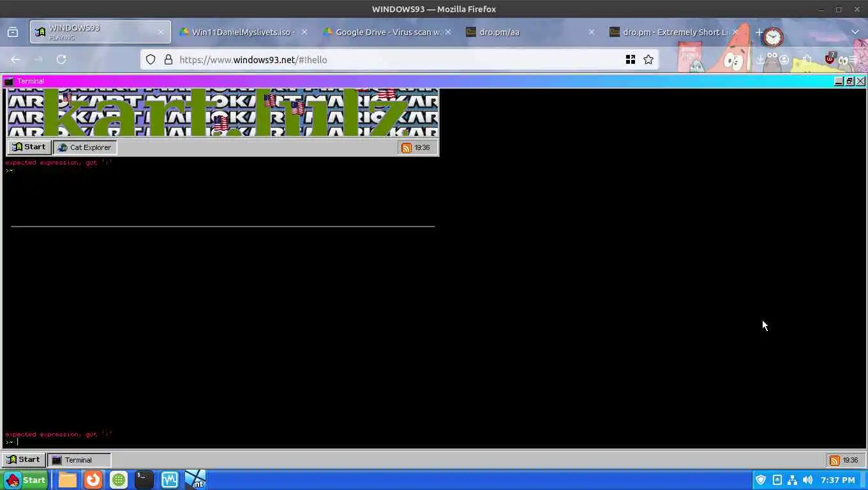
Task: Bookmark this page with the star icon
Action: tap(648, 59)
